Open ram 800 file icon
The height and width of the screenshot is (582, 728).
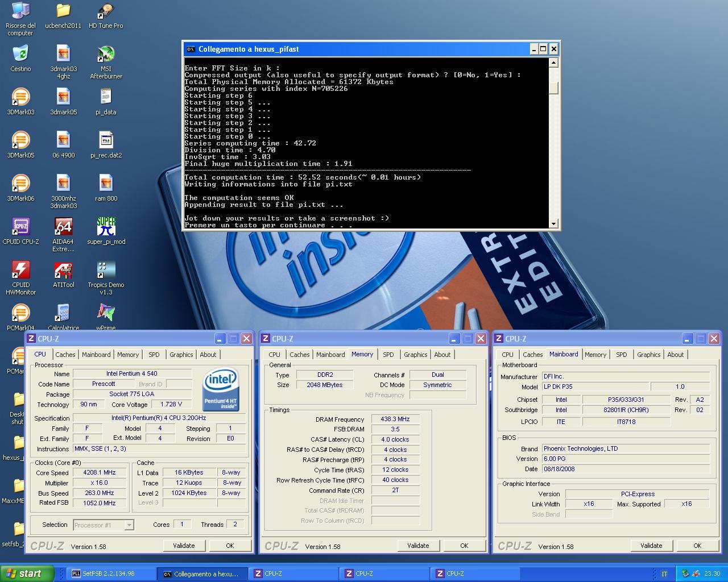106,188
